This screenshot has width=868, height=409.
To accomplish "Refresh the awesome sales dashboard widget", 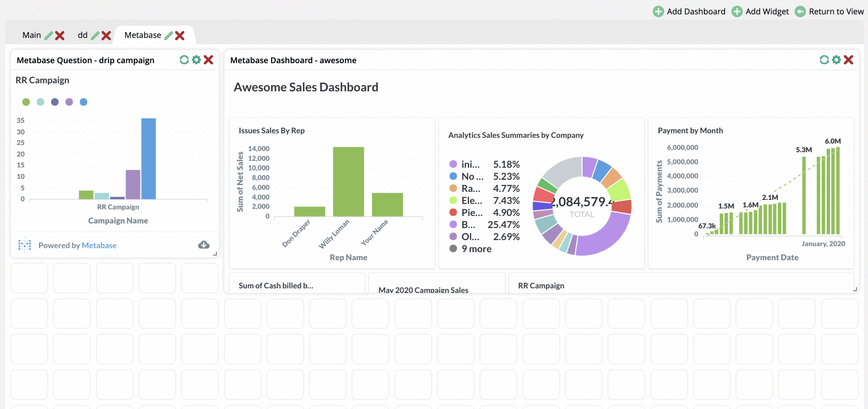I will pyautogui.click(x=824, y=59).
